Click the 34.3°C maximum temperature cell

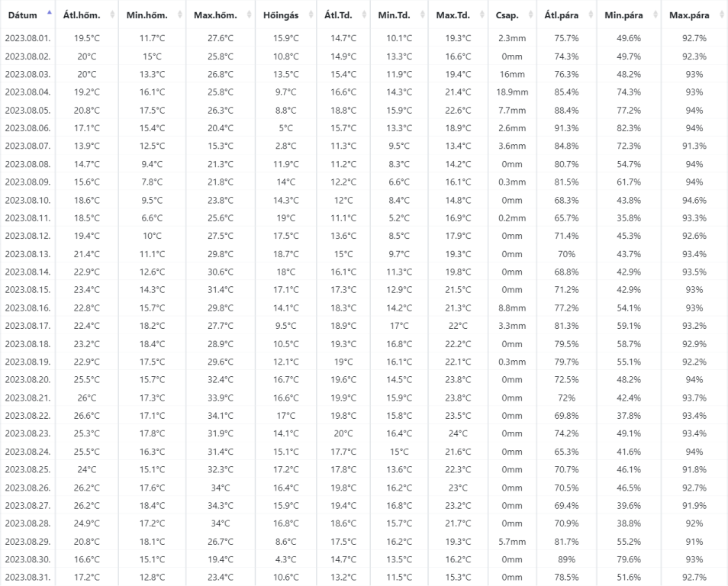pos(220,505)
